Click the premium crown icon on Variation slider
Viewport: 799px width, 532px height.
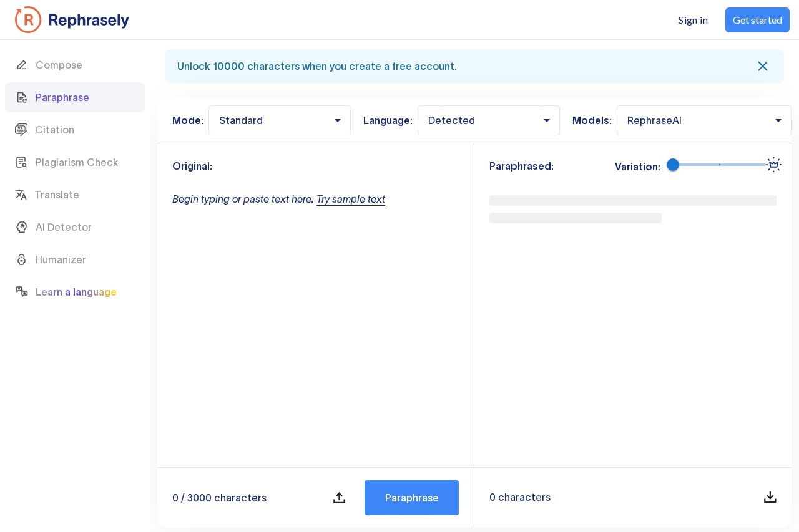coord(774,165)
